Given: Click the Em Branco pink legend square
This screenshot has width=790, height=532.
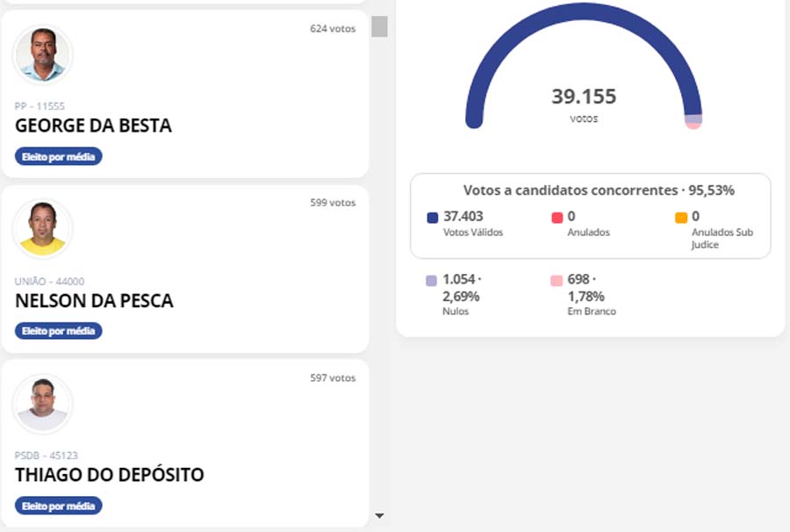Looking at the screenshot, I should tap(557, 281).
